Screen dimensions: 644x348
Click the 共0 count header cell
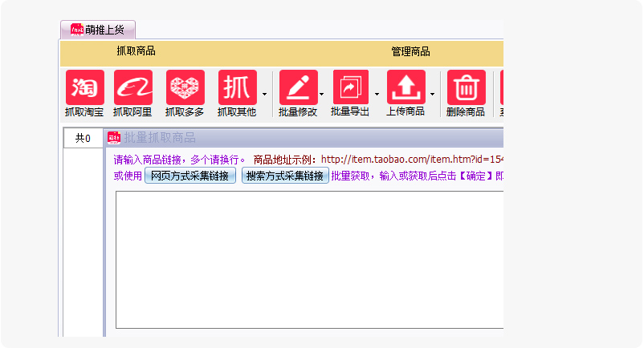pos(83,138)
